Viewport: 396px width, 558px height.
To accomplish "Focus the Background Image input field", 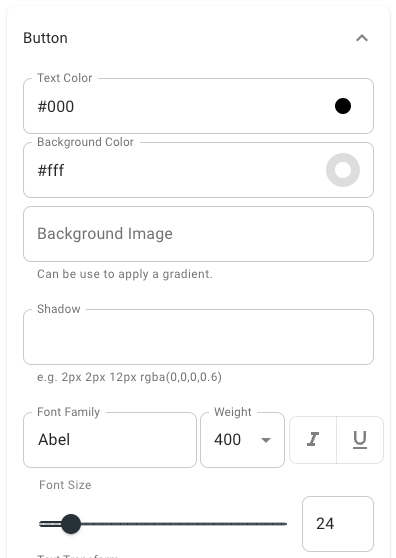I will tap(198, 234).
